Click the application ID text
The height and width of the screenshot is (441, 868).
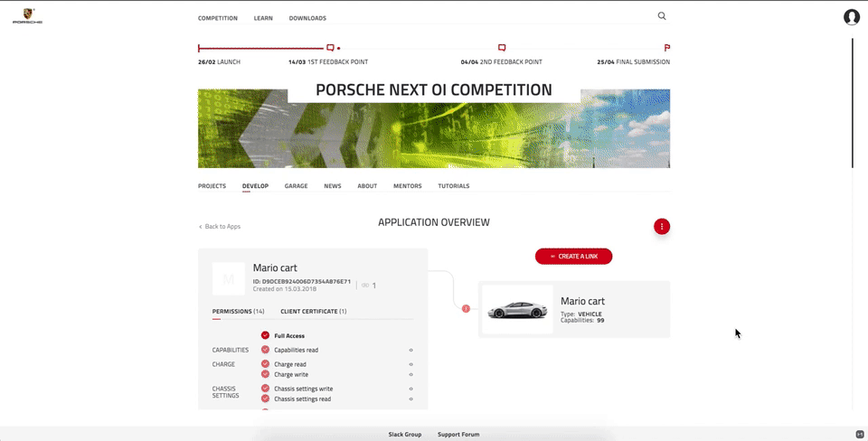coord(302,282)
